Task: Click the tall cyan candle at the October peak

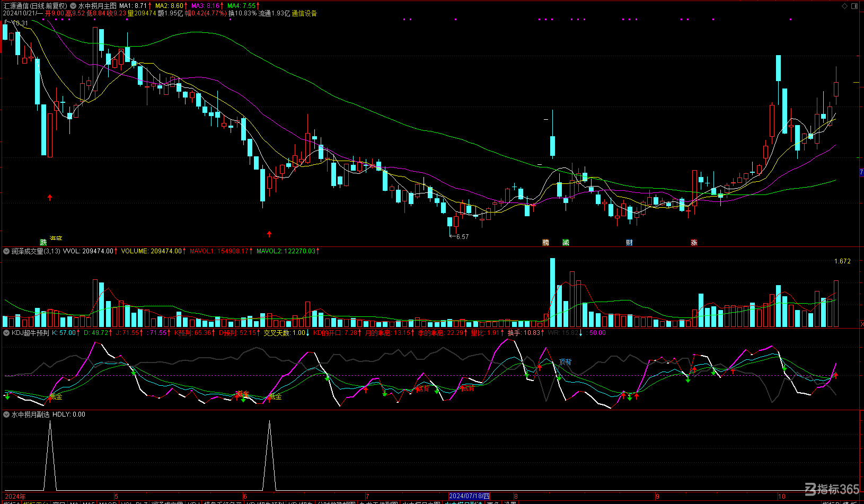Action: pyautogui.click(x=779, y=68)
